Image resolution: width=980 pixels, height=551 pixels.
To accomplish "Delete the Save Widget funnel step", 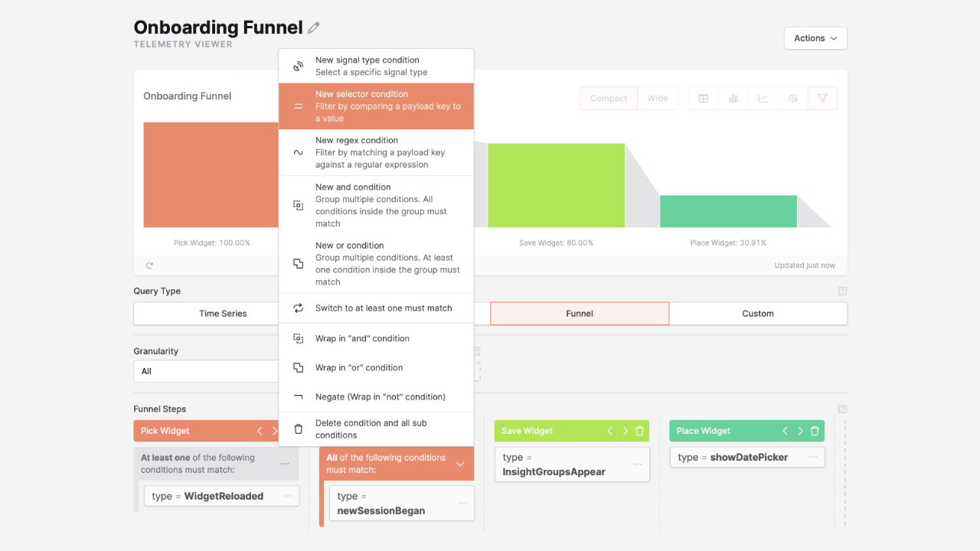I will point(639,431).
